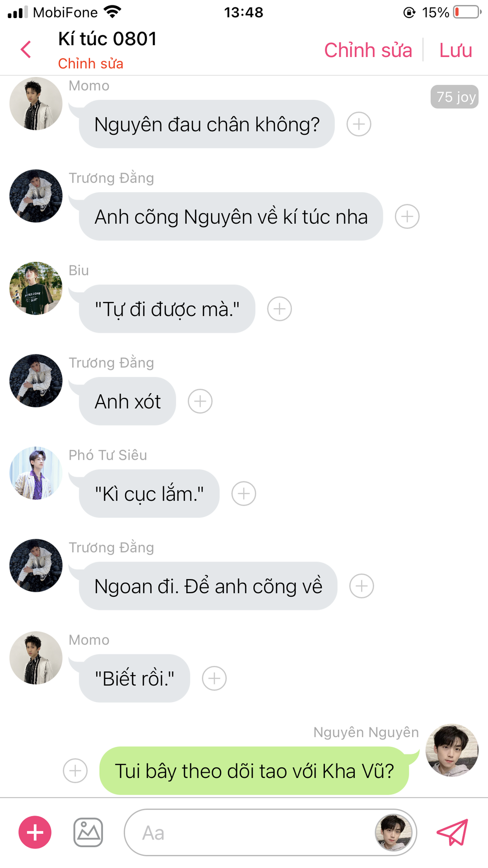Tap plus beside "Nguyên đau chân không?"
This screenshot has height=868, width=488.
tap(359, 124)
